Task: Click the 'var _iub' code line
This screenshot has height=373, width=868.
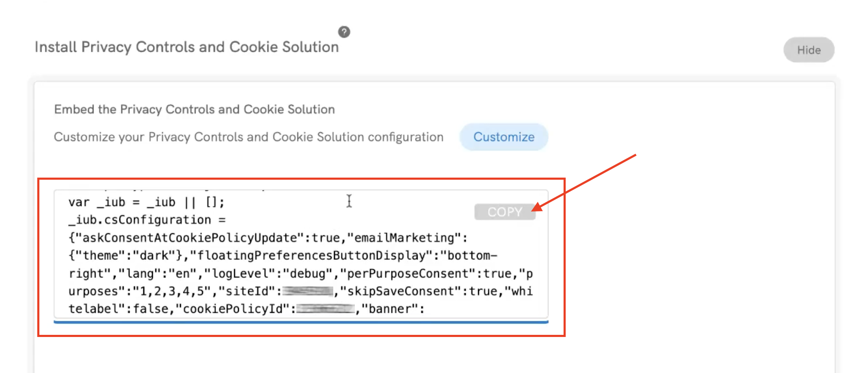Action: pyautogui.click(x=146, y=202)
